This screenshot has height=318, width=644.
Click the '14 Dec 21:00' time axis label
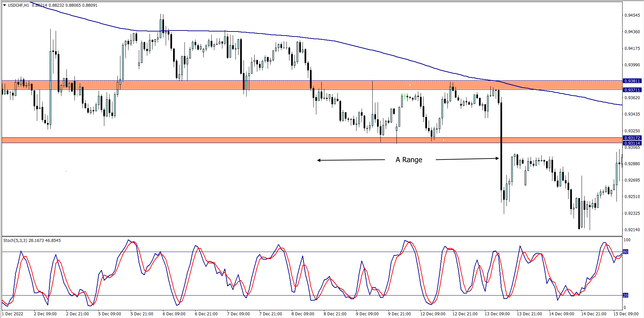tap(594, 314)
